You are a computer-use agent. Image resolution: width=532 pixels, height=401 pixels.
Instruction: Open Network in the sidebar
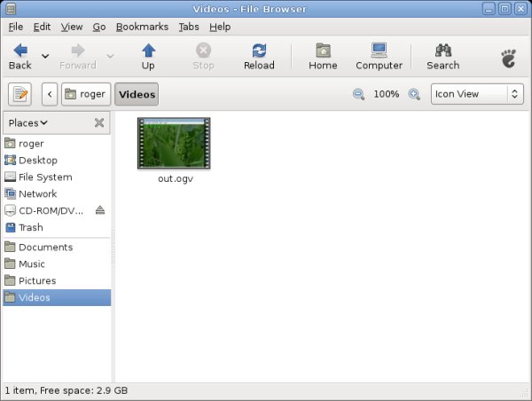(x=57, y=194)
